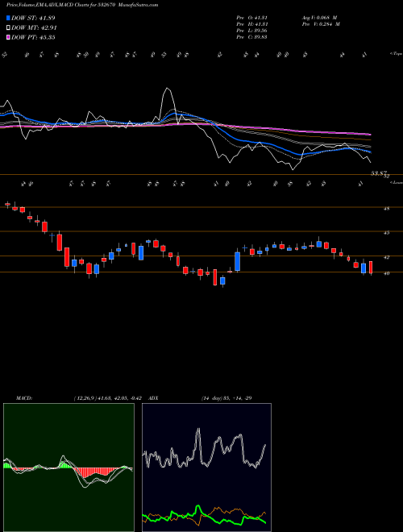The width and height of the screenshot is (403, 532).
Task: Click the white DOW MT legend swatch
Action: pyautogui.click(x=9, y=28)
